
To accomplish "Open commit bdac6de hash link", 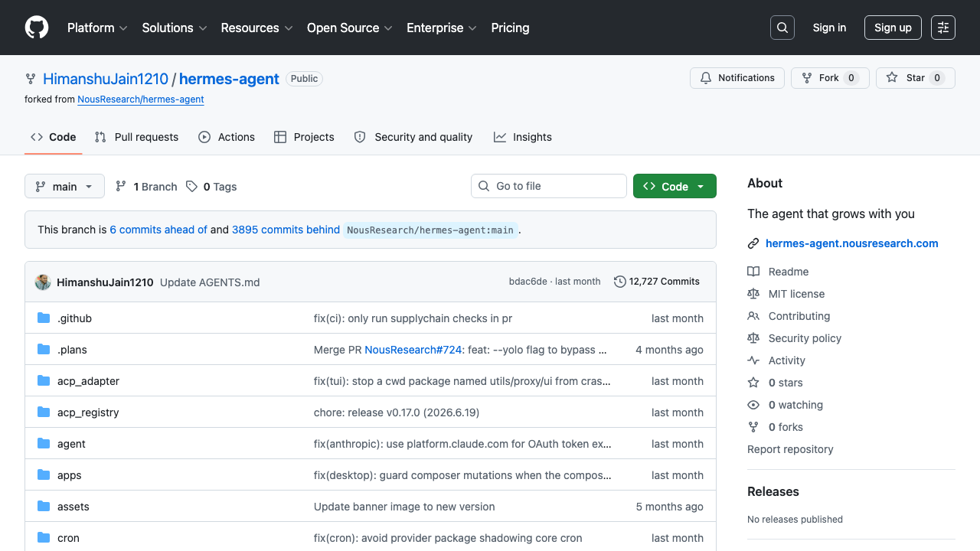I will point(528,282).
